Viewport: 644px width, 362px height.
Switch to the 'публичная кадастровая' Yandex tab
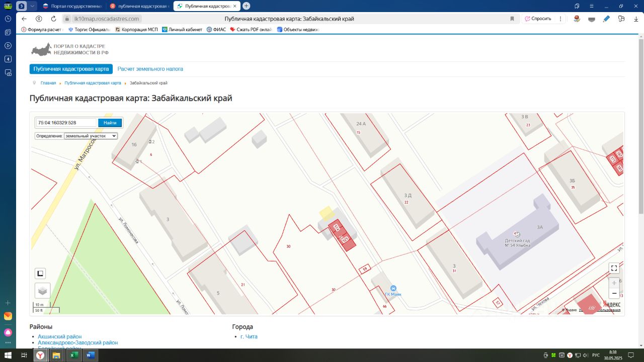pos(139,6)
